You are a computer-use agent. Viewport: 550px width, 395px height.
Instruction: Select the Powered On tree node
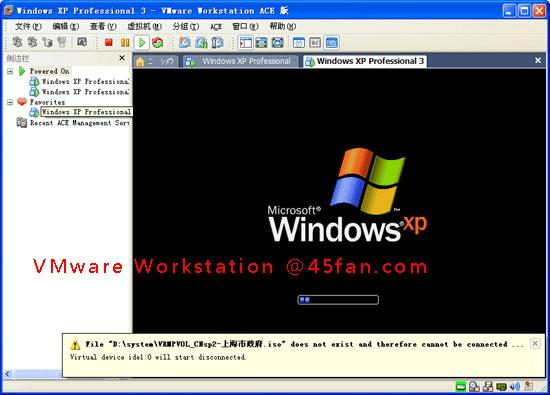point(49,71)
